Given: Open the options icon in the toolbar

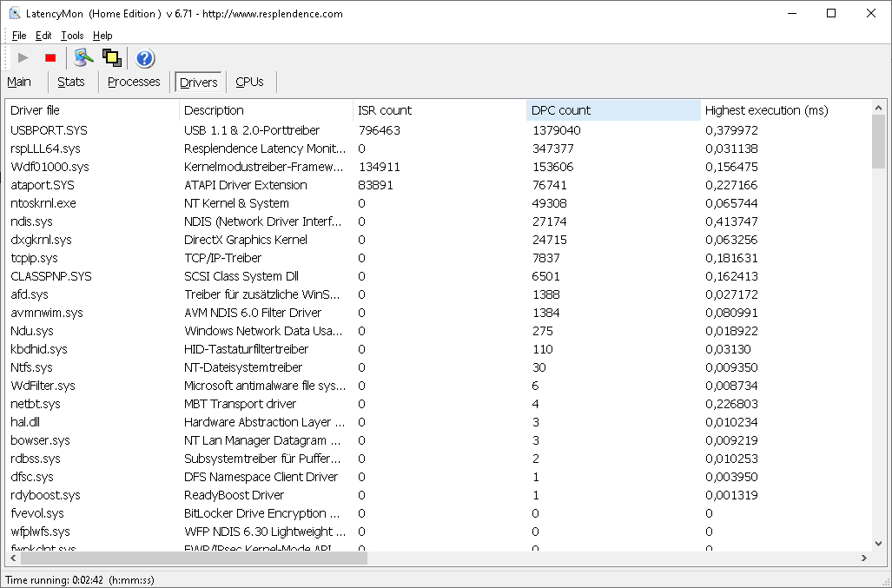Looking at the screenshot, I should click(x=83, y=58).
